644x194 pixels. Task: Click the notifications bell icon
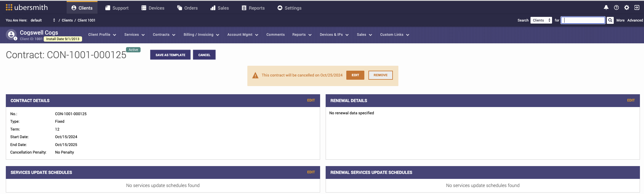coord(606,8)
